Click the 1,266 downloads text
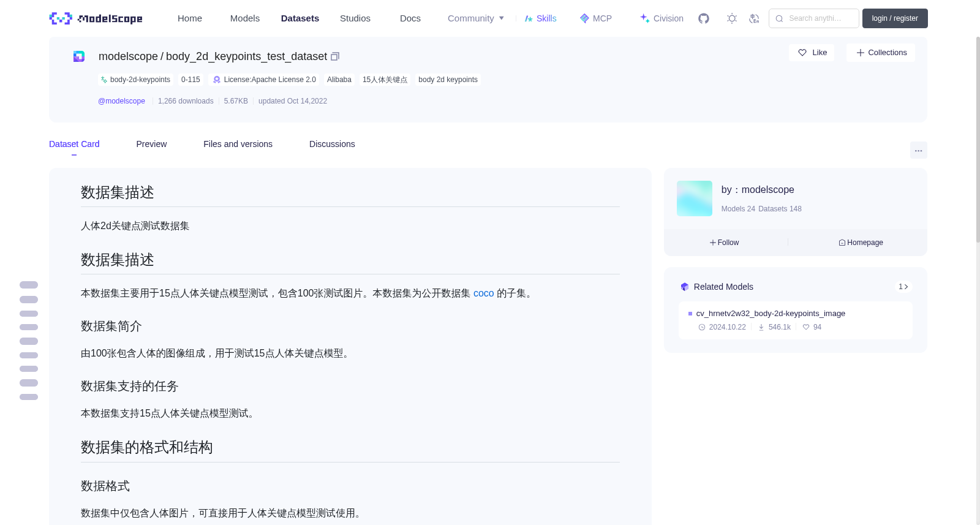Viewport: 980px width, 525px height. point(186,101)
